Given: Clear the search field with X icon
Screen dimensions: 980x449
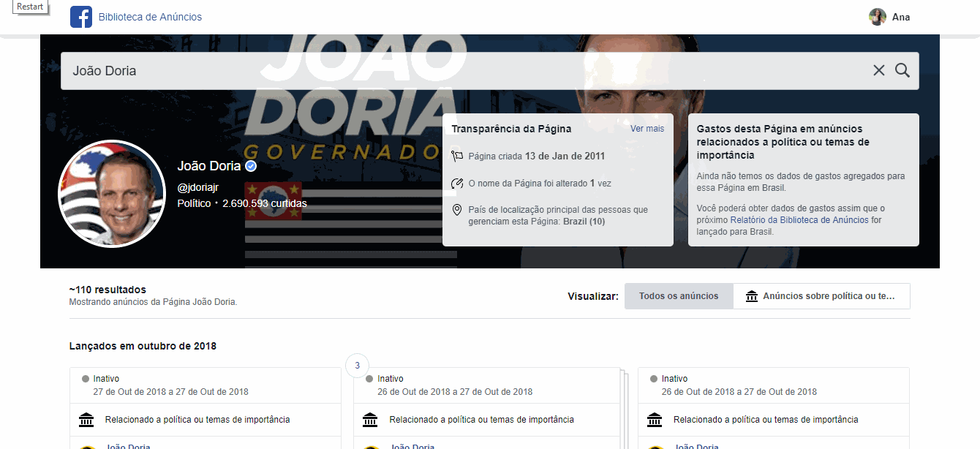Looking at the screenshot, I should (x=878, y=70).
